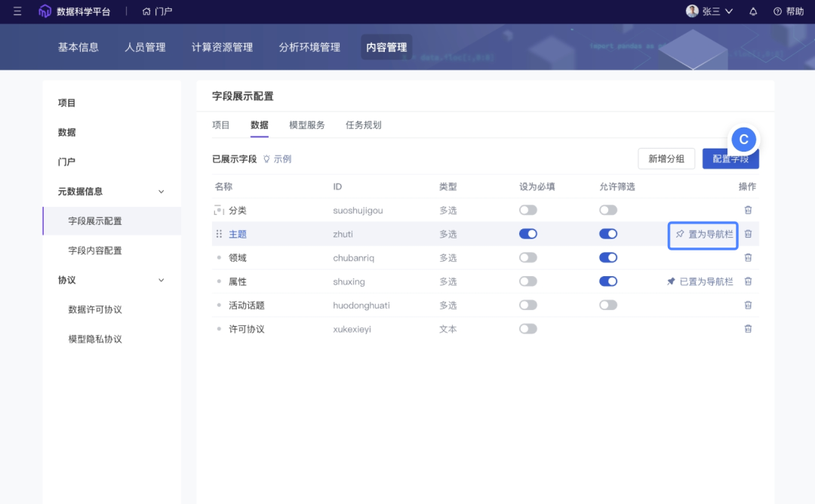
Task: Collapse 协议 sidebar section
Action: coord(161,280)
